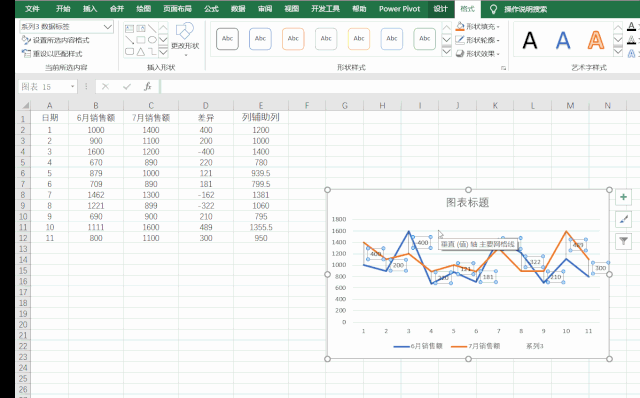Apply black fill WordArt style A

(530, 40)
